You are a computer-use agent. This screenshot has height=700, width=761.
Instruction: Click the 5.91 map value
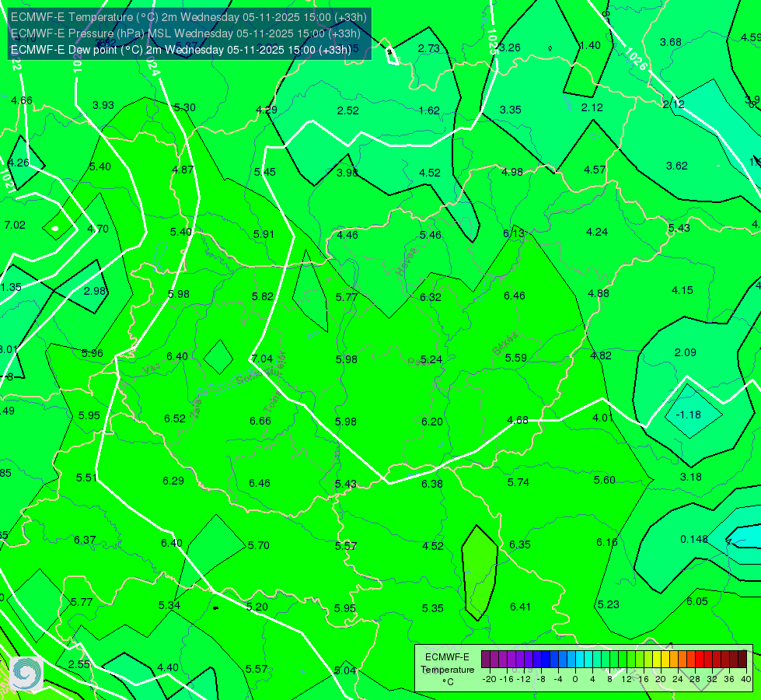264,234
